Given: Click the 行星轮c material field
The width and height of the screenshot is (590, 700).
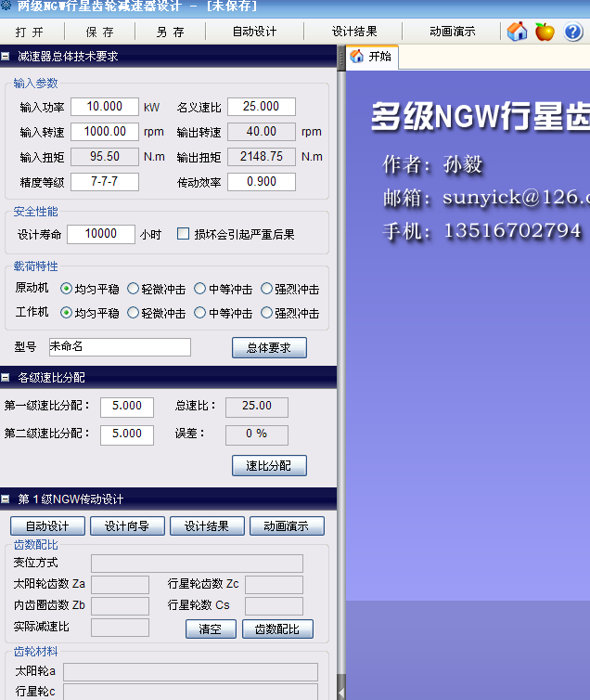Looking at the screenshot, I should 190,692.
